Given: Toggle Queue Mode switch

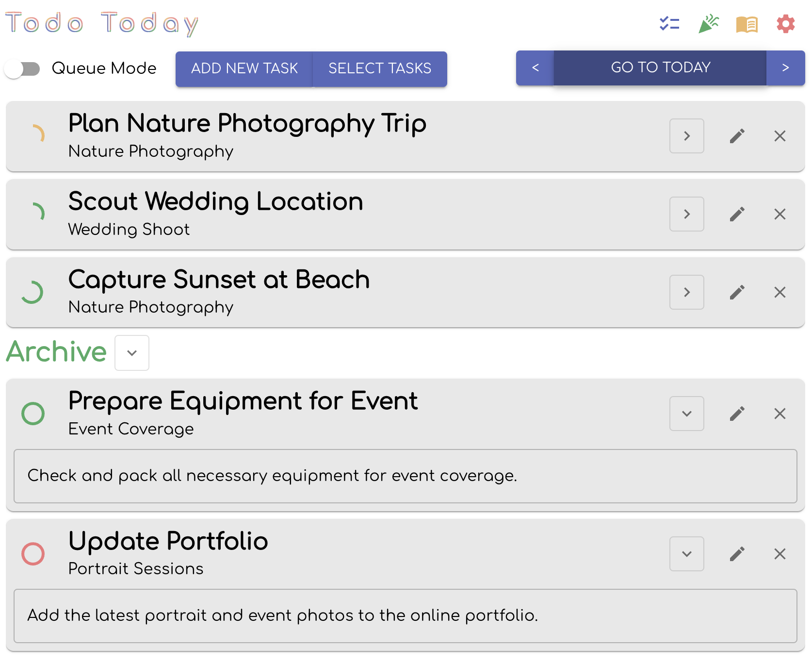Looking at the screenshot, I should click(22, 68).
